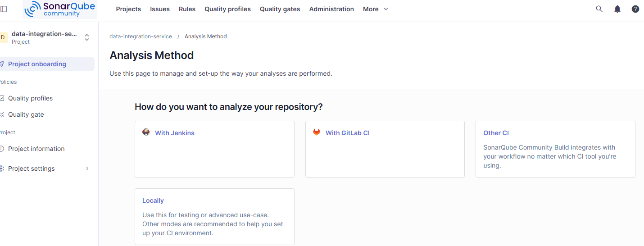Expand the More menu dropdown
This screenshot has height=246, width=644.
[376, 9]
